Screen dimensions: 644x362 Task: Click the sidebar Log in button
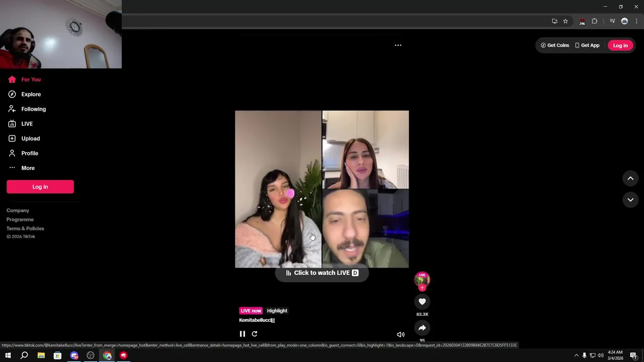point(40,187)
